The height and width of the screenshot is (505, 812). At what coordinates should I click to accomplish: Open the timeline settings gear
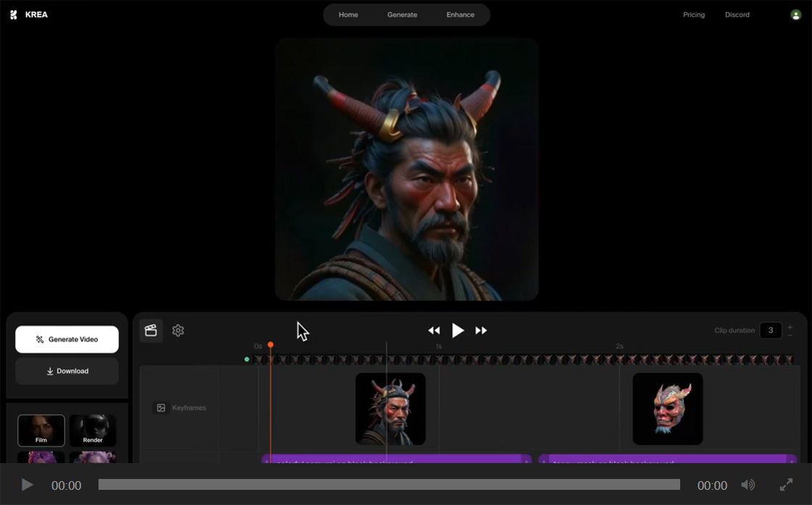(178, 330)
